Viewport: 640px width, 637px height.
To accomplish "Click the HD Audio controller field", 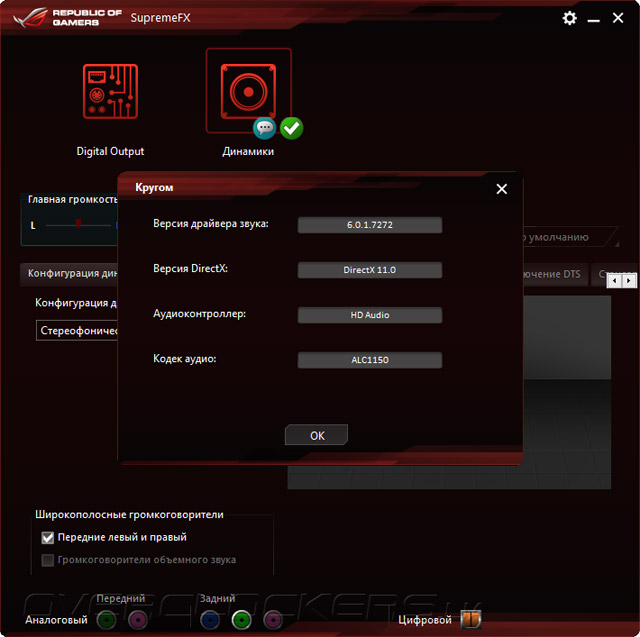I will click(370, 315).
